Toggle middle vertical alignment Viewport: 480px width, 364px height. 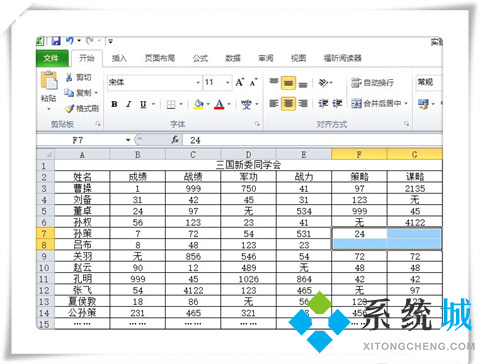[288, 83]
